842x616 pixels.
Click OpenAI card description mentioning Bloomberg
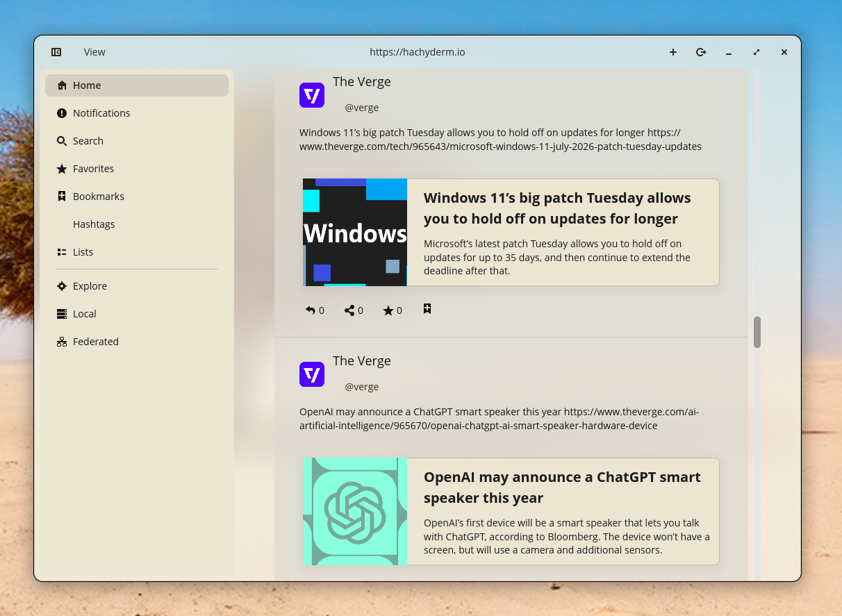(567, 537)
